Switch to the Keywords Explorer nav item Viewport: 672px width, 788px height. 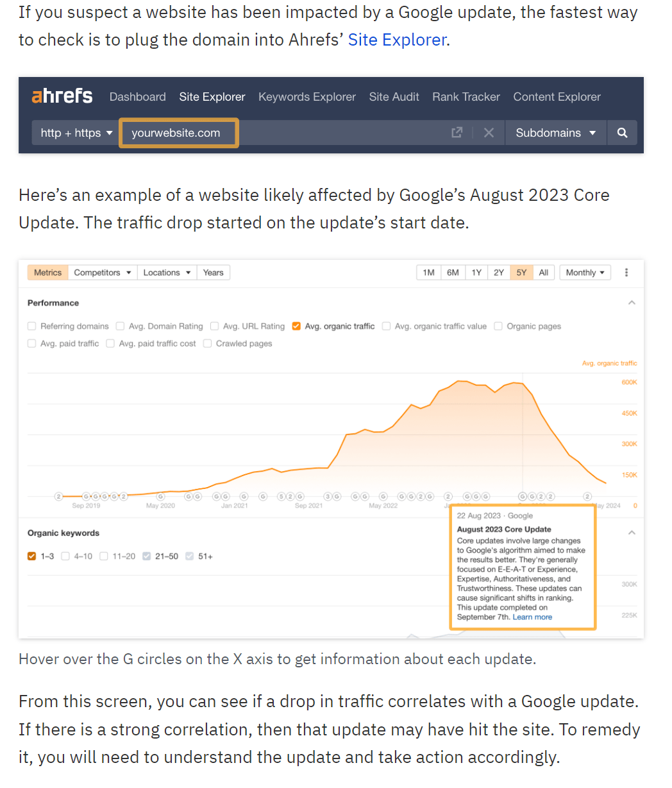[x=307, y=97]
